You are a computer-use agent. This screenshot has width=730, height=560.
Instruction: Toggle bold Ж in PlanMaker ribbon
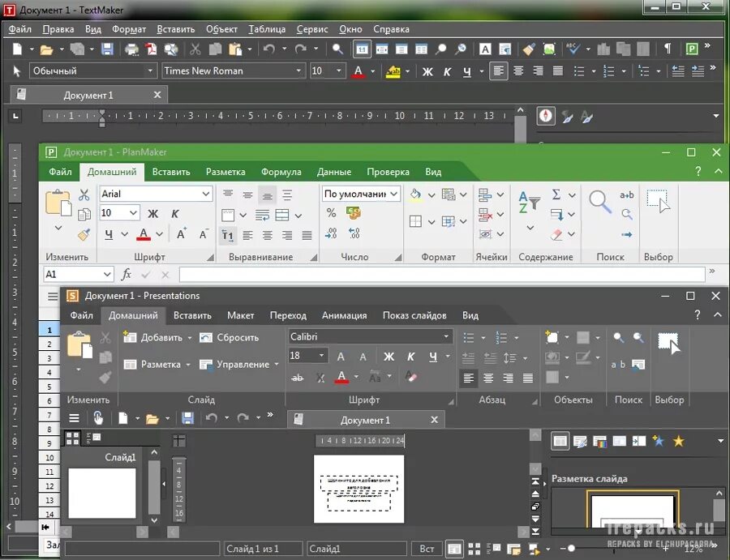[x=152, y=213]
